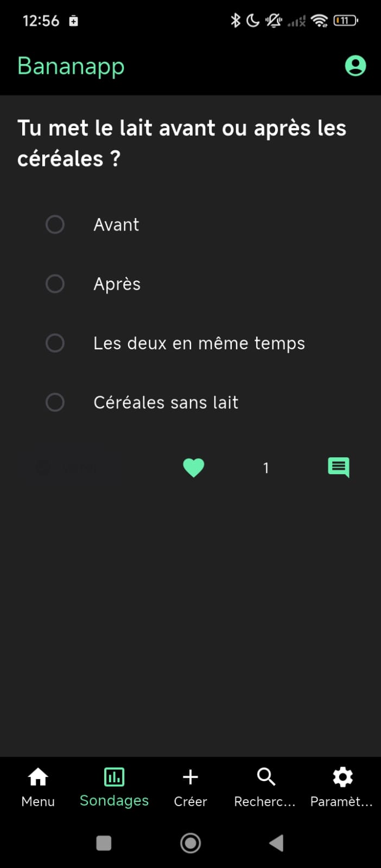Choose the radio circle for Céréales sans lait
This screenshot has height=868, width=381.
coord(55,403)
